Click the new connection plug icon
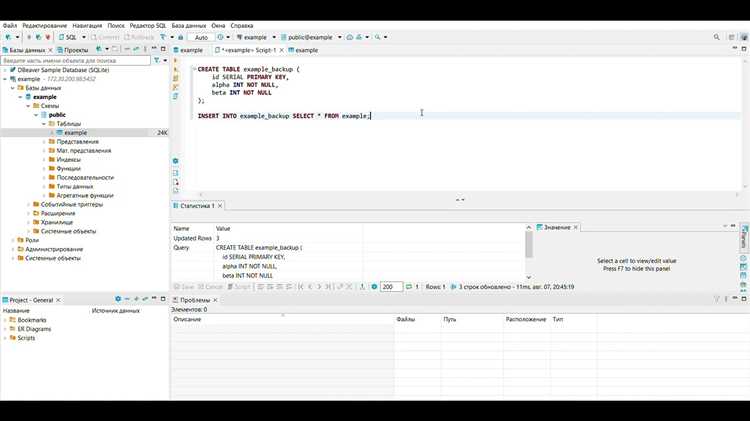 pyautogui.click(x=8, y=37)
